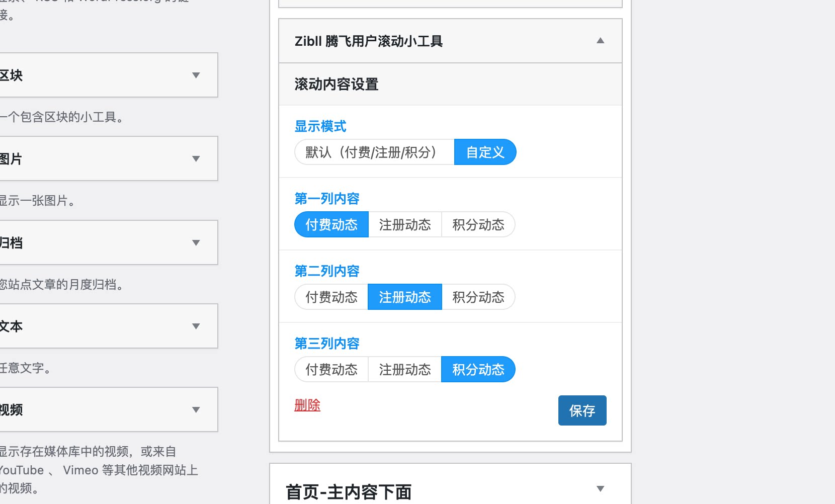835x504 pixels.
Task: Open the 文本 widget dropdown
Action: coord(196,326)
